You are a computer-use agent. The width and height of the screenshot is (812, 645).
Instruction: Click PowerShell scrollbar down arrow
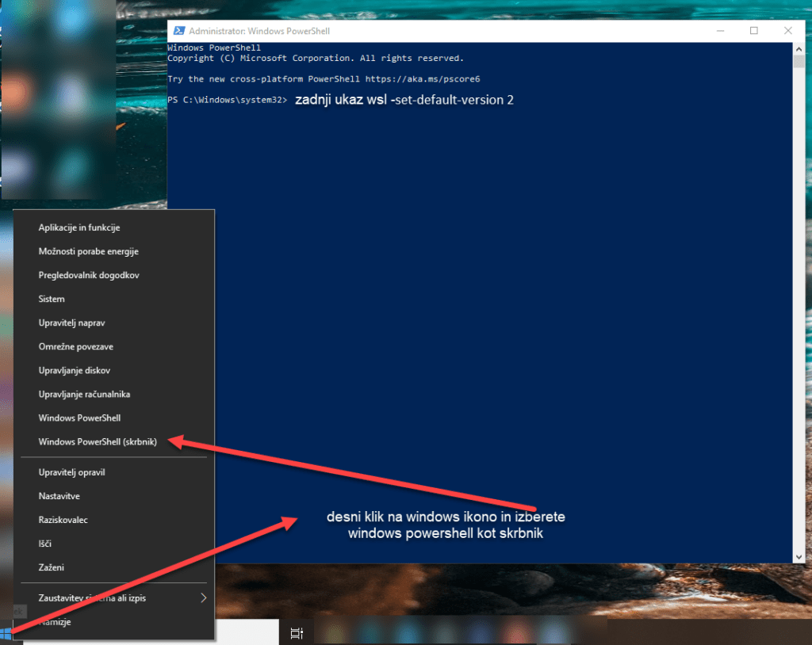click(x=799, y=557)
